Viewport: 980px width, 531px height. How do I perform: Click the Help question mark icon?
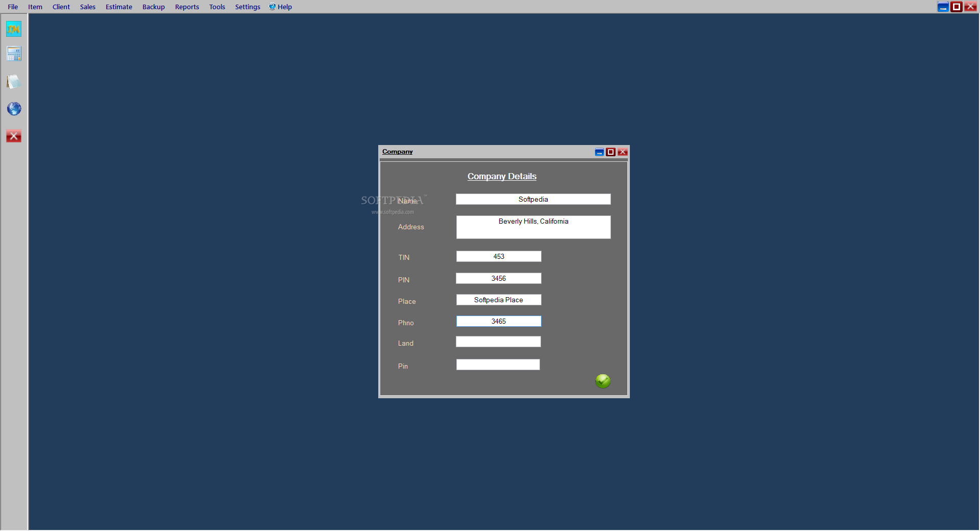coord(272,7)
